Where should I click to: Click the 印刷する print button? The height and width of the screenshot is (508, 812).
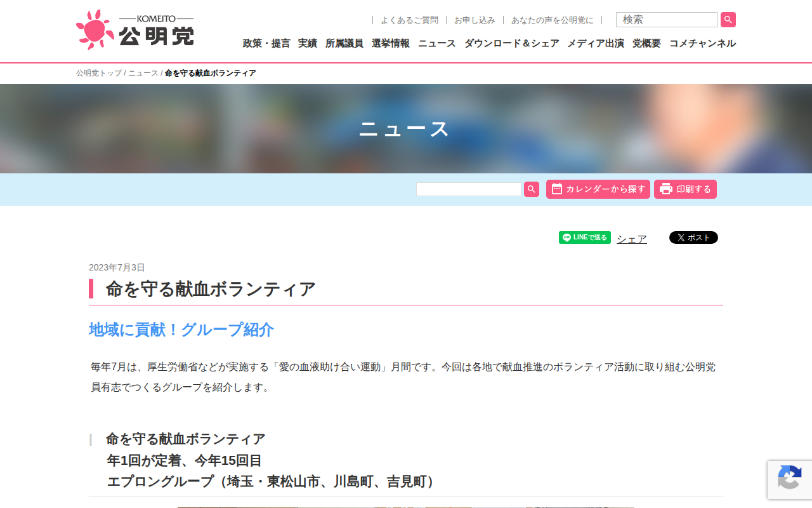(685, 189)
